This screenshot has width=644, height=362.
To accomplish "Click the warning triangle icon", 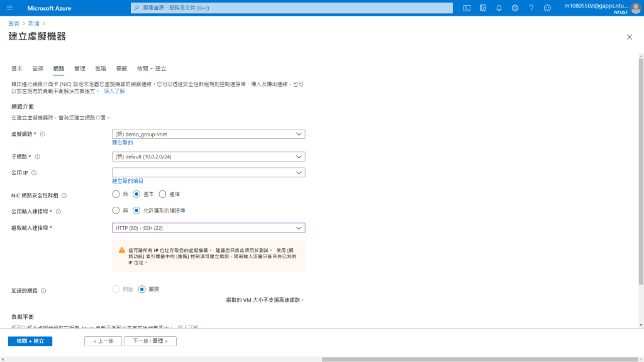I will [121, 250].
